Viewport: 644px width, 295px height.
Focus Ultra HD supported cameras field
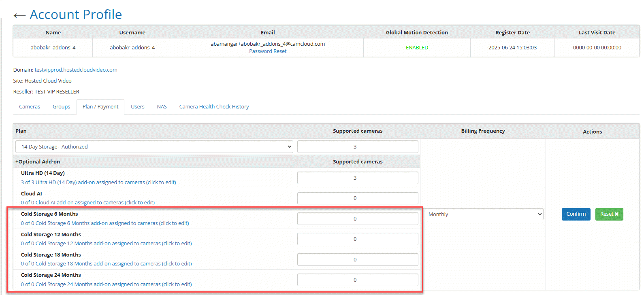pos(358,178)
